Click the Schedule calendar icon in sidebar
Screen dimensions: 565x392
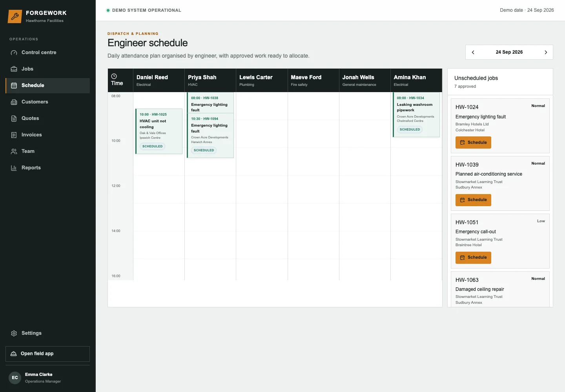pos(14,85)
